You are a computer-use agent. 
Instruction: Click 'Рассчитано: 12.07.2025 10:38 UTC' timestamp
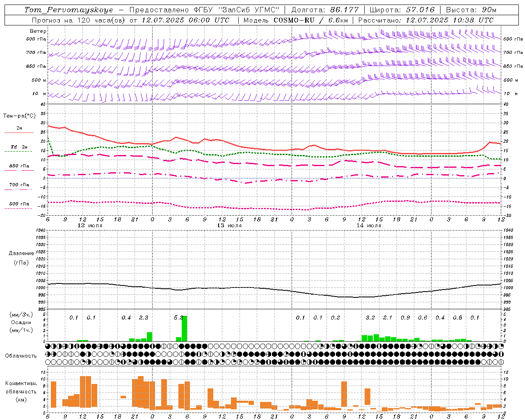pos(426,20)
